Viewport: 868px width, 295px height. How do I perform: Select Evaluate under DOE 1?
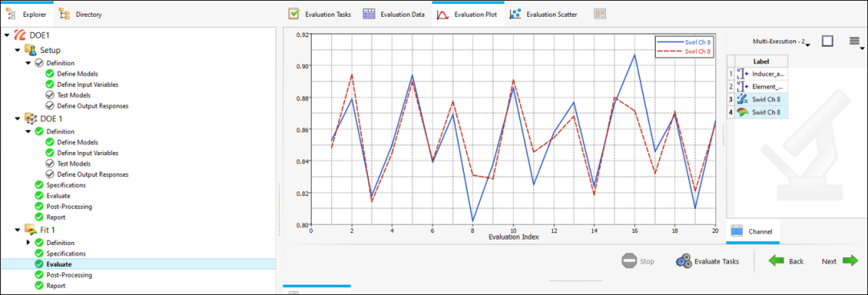(58, 196)
